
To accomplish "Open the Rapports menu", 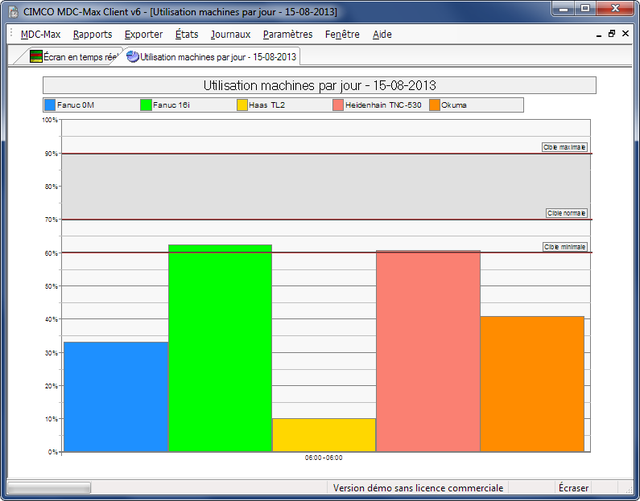I will pos(92,34).
